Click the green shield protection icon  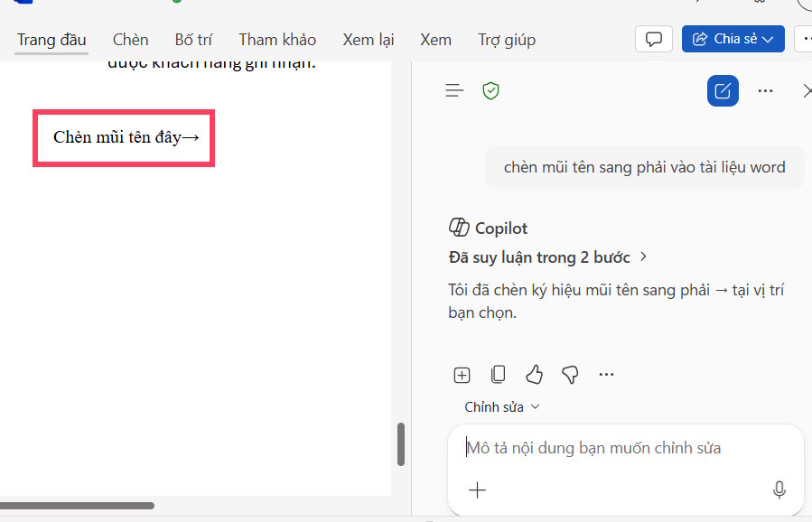(490, 90)
